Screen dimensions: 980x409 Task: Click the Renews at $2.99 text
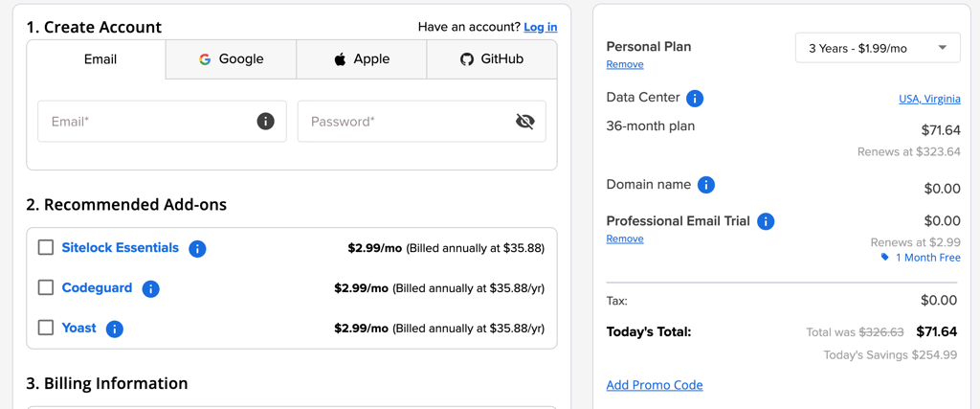pyautogui.click(x=916, y=242)
